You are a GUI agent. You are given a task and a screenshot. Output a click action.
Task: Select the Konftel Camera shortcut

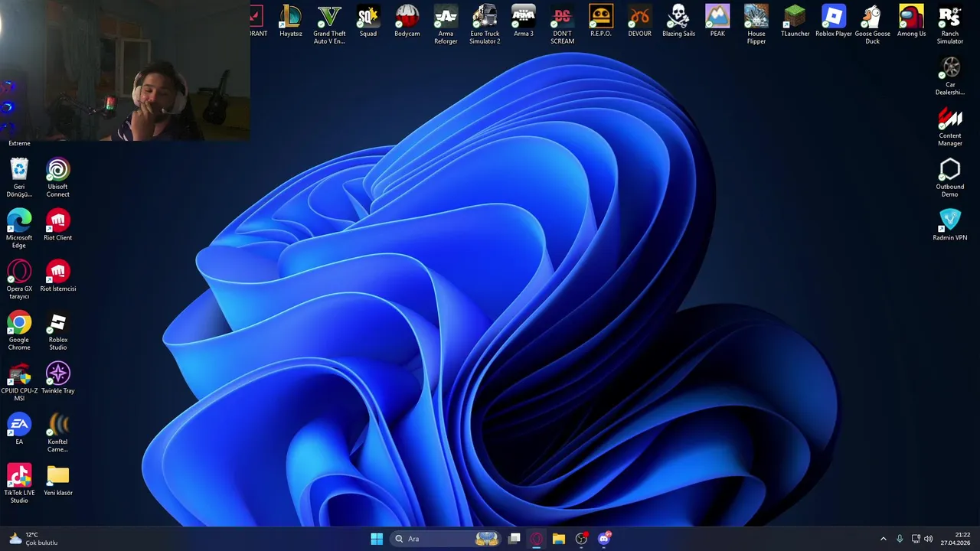[x=58, y=433]
